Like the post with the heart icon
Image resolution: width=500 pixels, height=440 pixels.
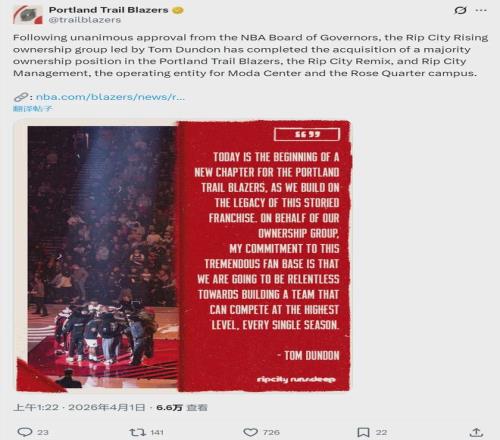[250, 432]
